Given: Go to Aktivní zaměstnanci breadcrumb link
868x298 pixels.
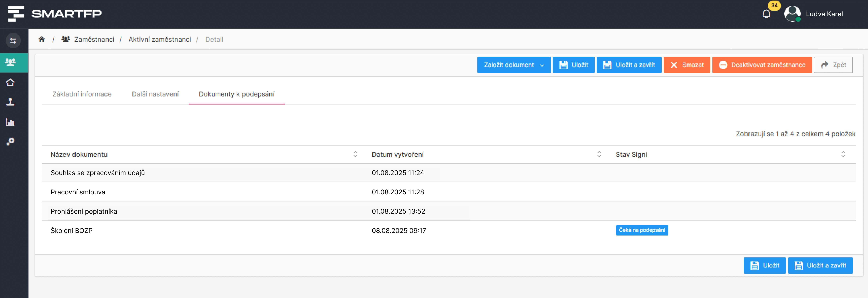Looking at the screenshot, I should tap(160, 39).
